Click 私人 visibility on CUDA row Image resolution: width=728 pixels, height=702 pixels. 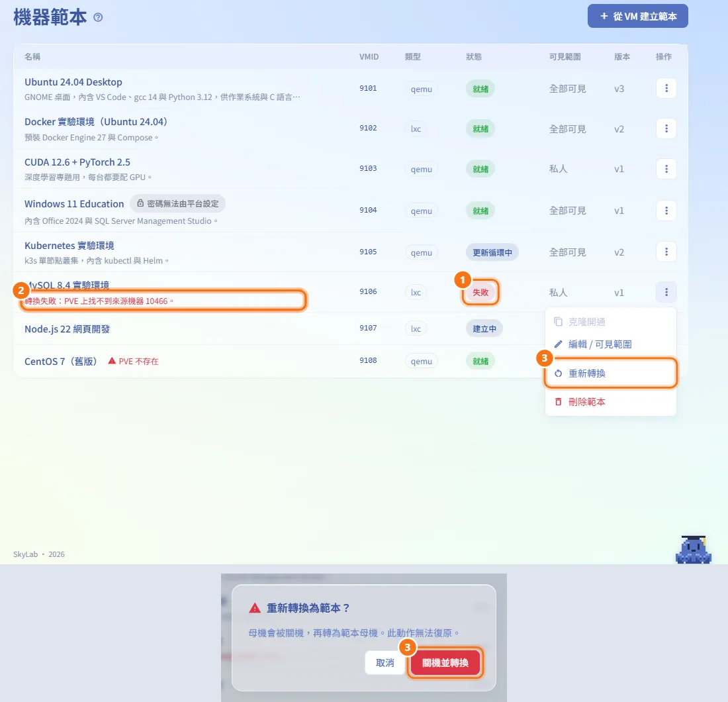click(558, 169)
